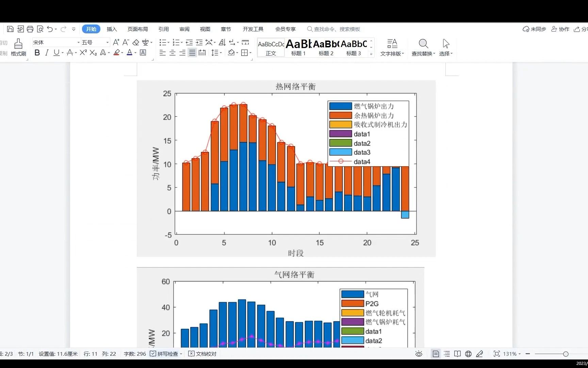Click the Subscript X₂ icon
Viewport: 588px width, 368px height.
[x=93, y=52]
